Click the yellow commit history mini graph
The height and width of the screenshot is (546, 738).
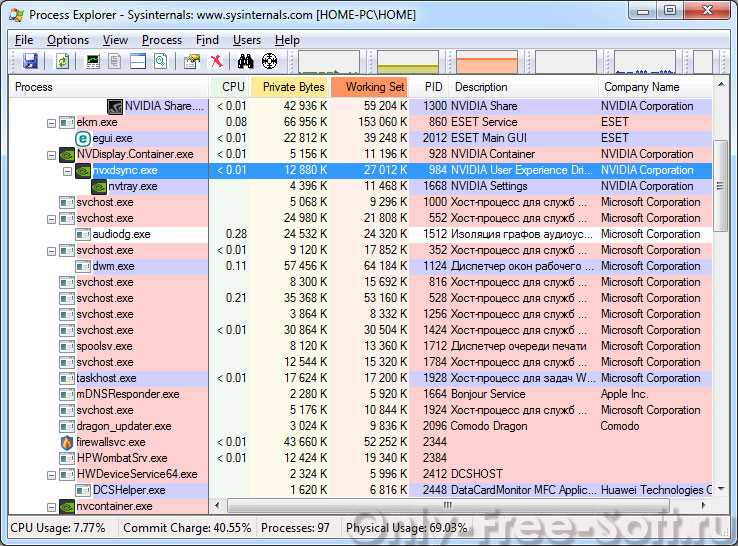408,62
